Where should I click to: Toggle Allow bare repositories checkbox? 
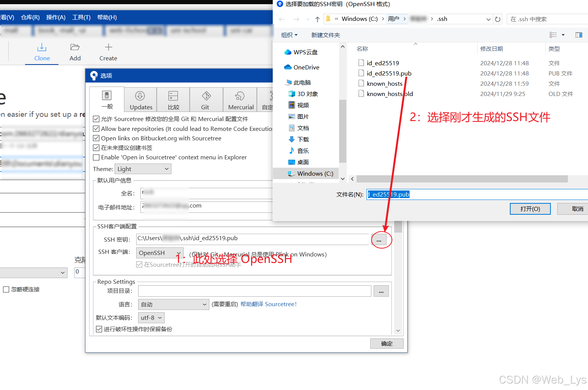(96, 129)
